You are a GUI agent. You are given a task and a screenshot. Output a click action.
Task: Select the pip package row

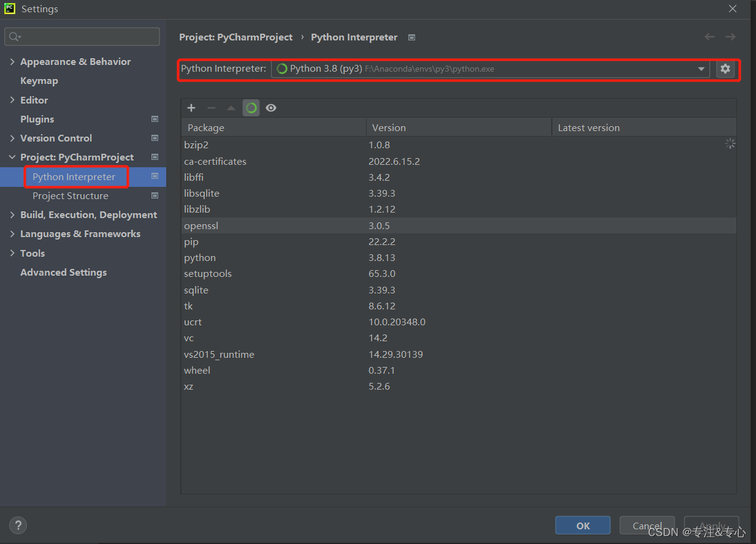pos(459,241)
